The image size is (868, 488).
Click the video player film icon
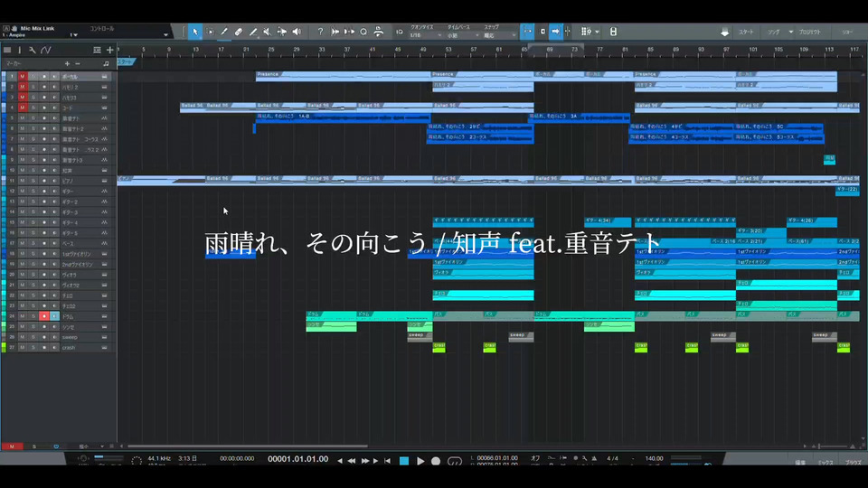[613, 32]
